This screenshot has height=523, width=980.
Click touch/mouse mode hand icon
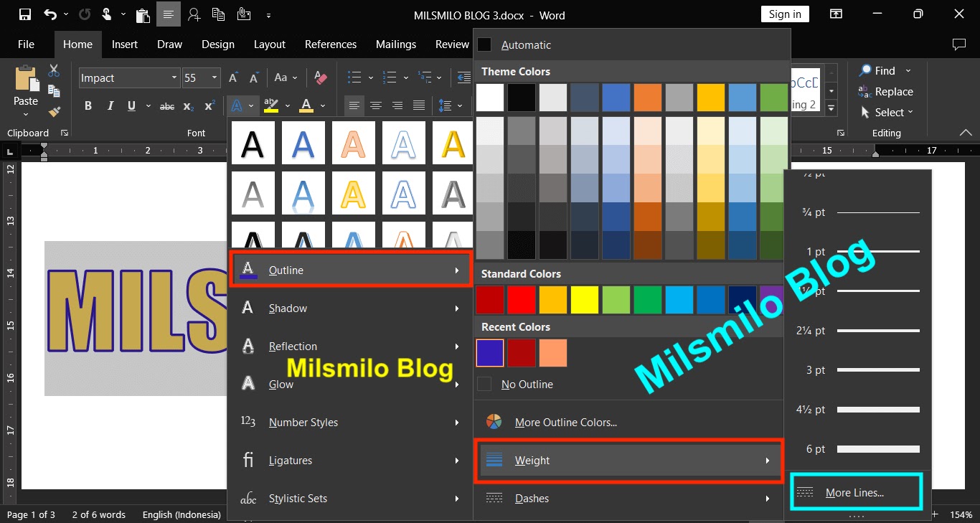point(106,14)
